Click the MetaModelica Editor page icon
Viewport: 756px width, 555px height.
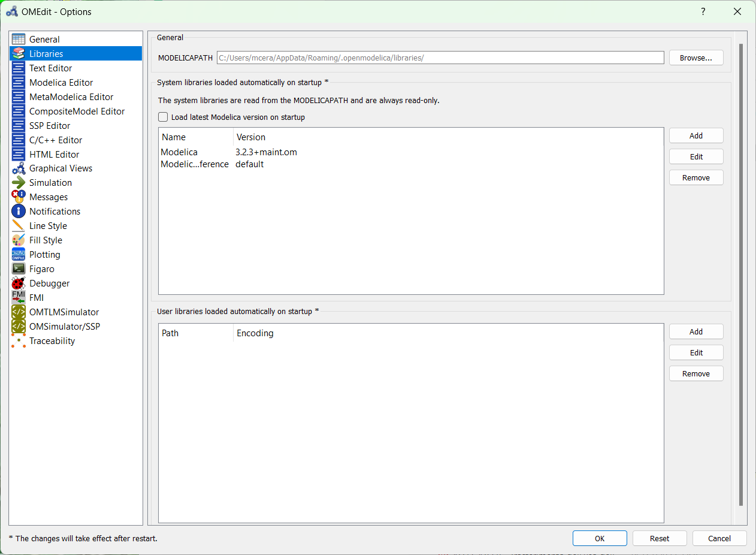19,97
